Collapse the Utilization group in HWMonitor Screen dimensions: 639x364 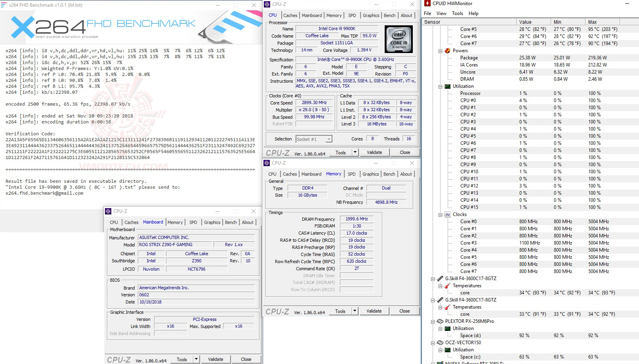pos(440,86)
